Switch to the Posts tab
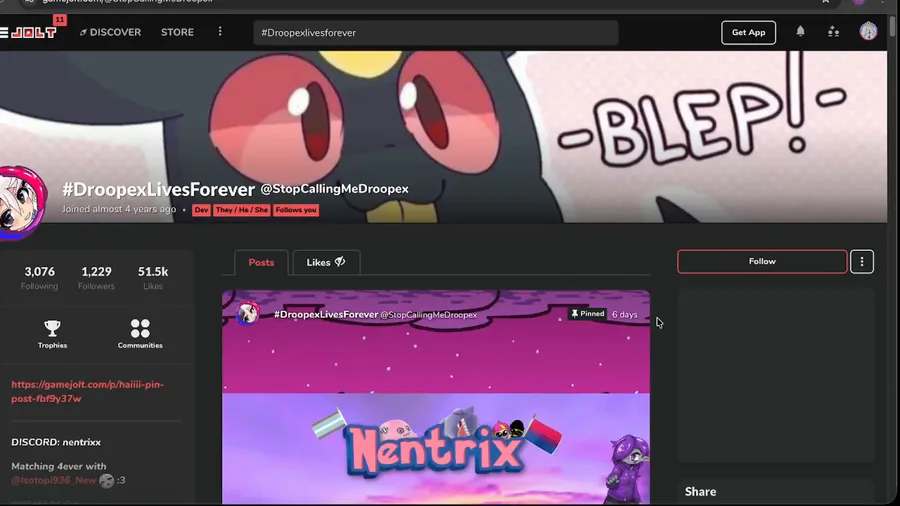Viewport: 900px width, 506px height. [x=261, y=262]
